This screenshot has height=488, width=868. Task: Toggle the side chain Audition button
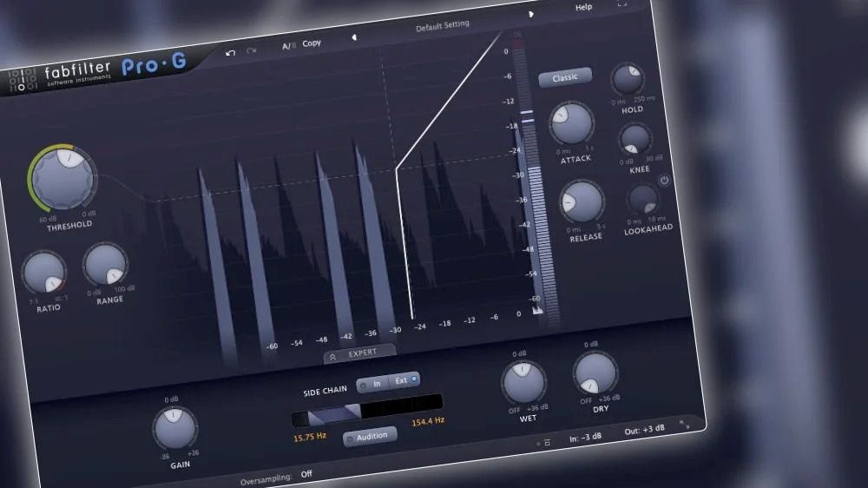coord(371,436)
